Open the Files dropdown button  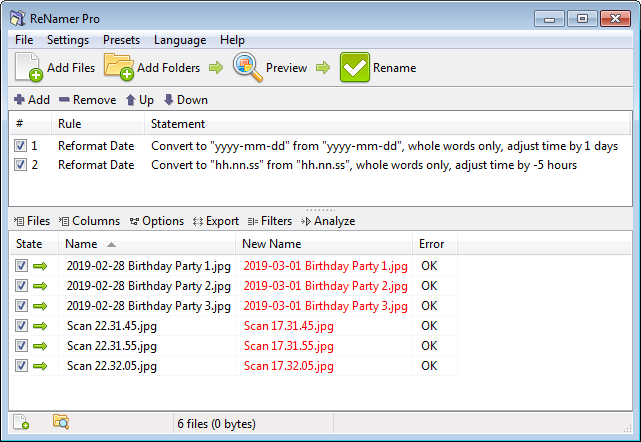(32, 221)
